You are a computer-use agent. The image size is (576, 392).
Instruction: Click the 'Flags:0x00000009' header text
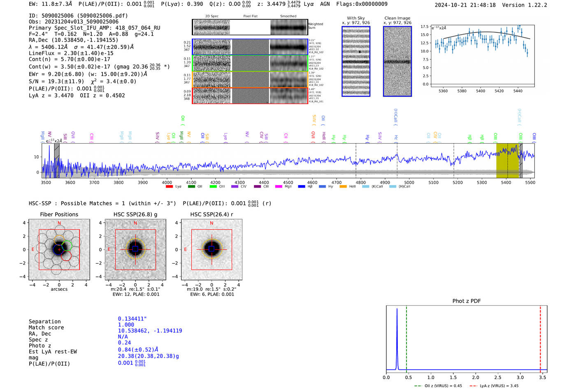pos(362,4)
